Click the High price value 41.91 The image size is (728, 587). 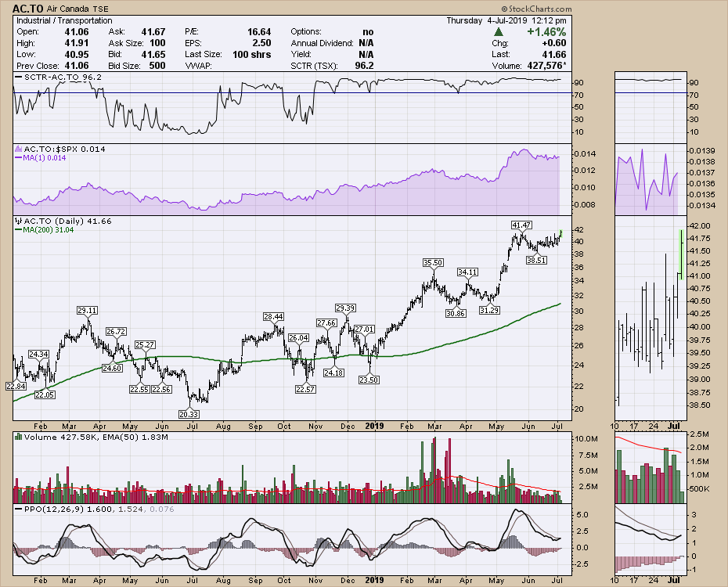77,43
